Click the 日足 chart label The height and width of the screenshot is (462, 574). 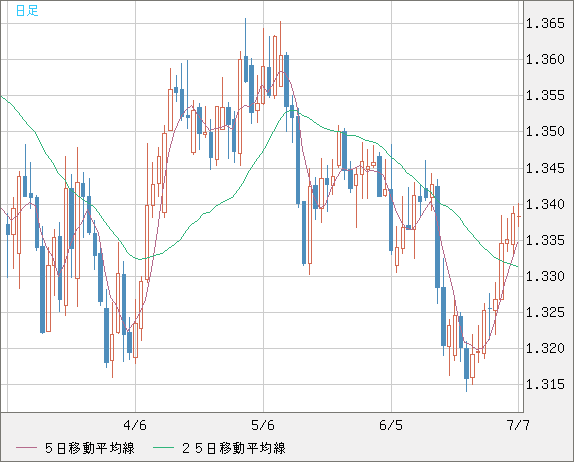(x=27, y=10)
